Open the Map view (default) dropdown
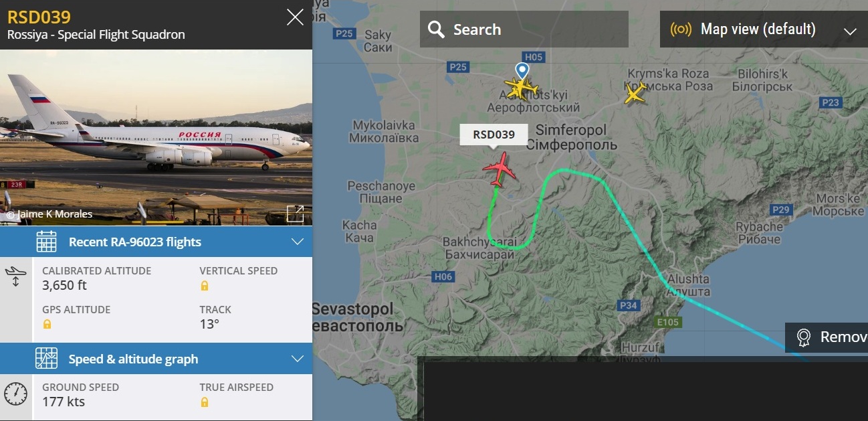 pyautogui.click(x=764, y=29)
